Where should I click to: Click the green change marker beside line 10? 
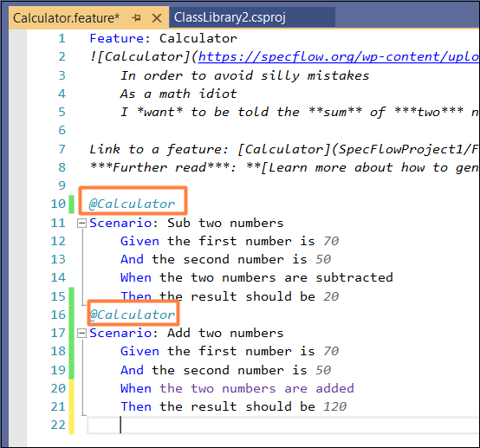click(x=71, y=204)
